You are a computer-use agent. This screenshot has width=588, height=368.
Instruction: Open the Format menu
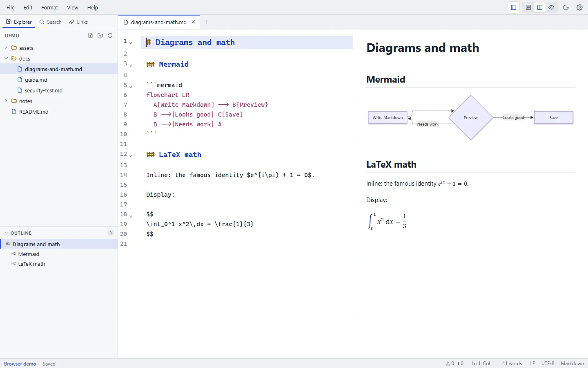(50, 7)
